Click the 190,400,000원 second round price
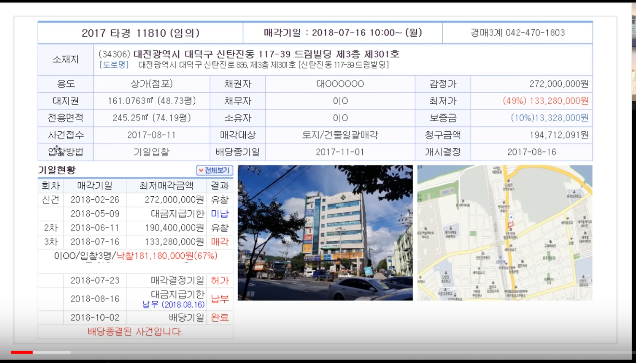 click(x=174, y=228)
